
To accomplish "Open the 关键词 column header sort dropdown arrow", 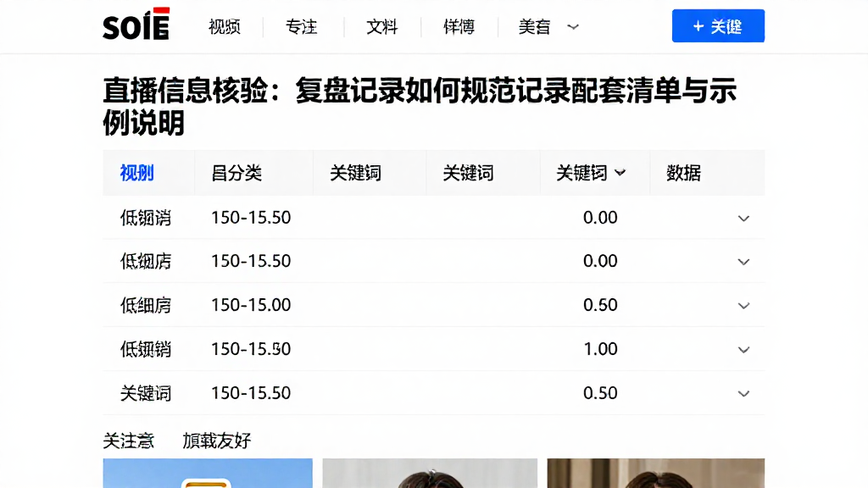I will tap(620, 173).
